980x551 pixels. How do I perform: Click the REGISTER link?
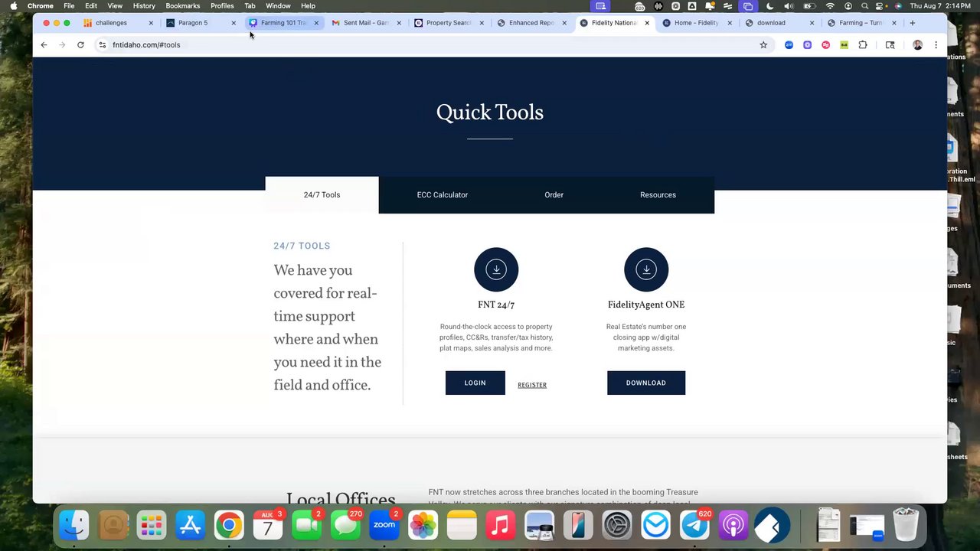[532, 385]
